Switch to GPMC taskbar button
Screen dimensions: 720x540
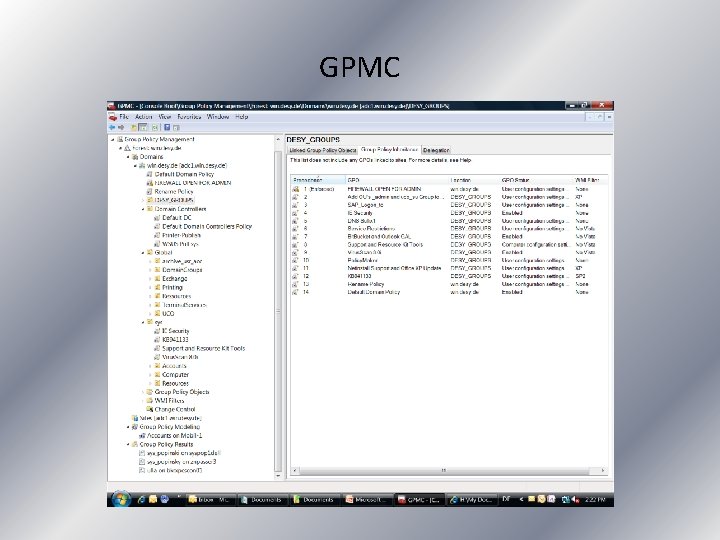tap(420, 500)
